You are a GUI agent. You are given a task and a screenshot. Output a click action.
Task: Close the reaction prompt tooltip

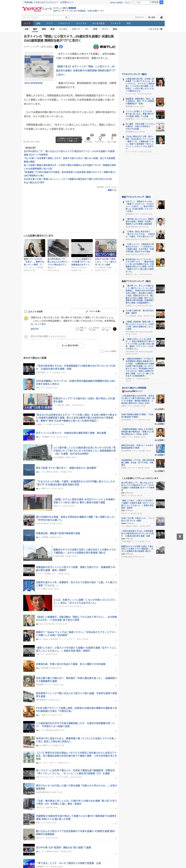coord(81,138)
